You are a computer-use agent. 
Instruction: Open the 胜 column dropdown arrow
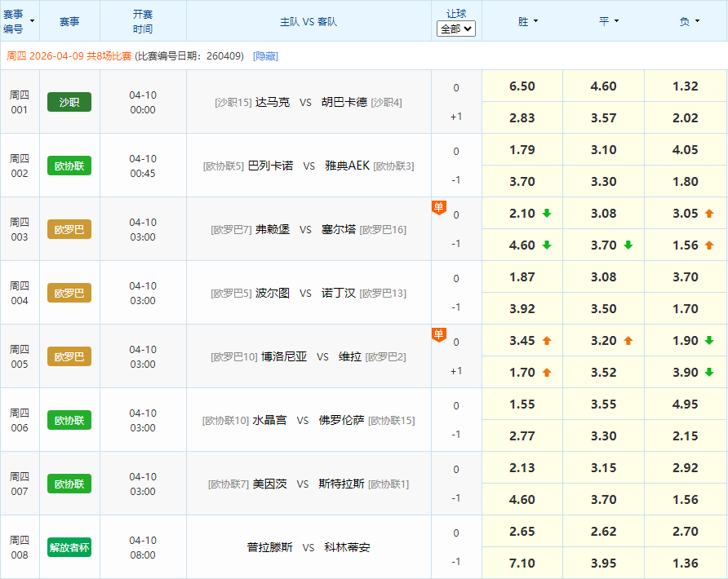point(535,21)
